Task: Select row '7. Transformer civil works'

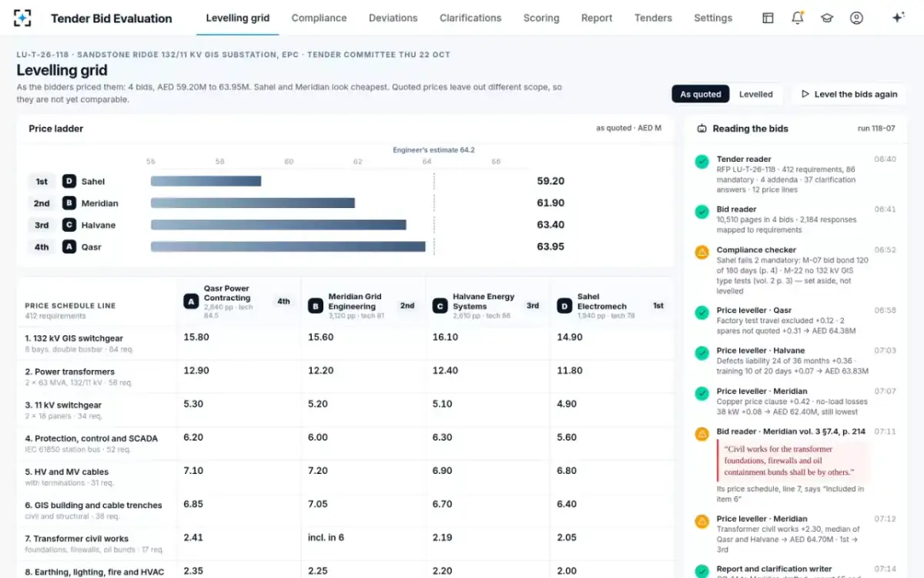Action: click(x=345, y=543)
